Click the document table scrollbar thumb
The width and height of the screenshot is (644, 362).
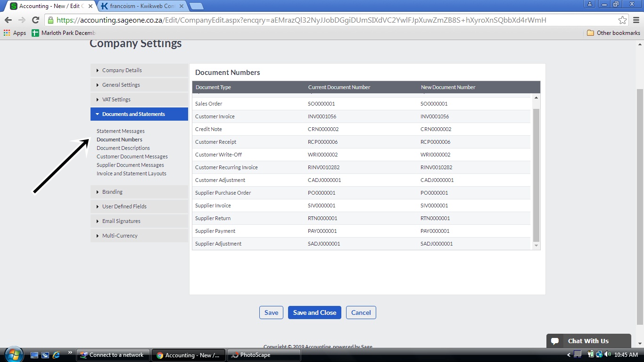point(536,174)
